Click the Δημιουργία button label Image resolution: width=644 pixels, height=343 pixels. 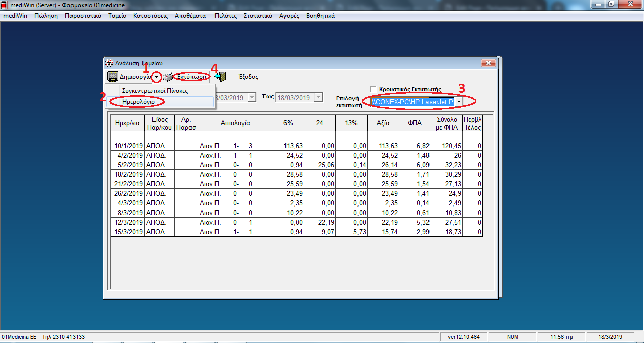(135, 77)
